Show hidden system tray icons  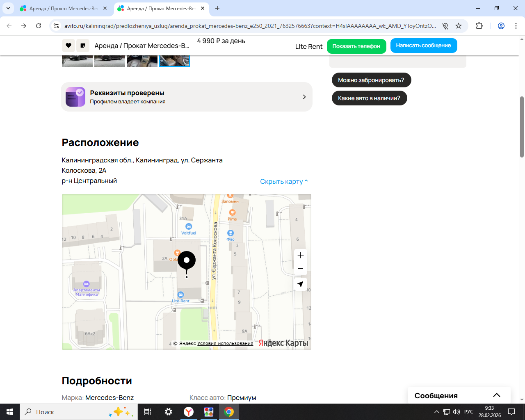[x=437, y=412]
